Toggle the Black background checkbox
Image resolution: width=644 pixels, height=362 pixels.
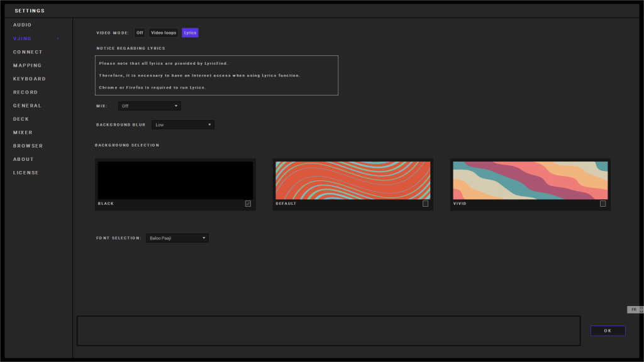pyautogui.click(x=248, y=204)
